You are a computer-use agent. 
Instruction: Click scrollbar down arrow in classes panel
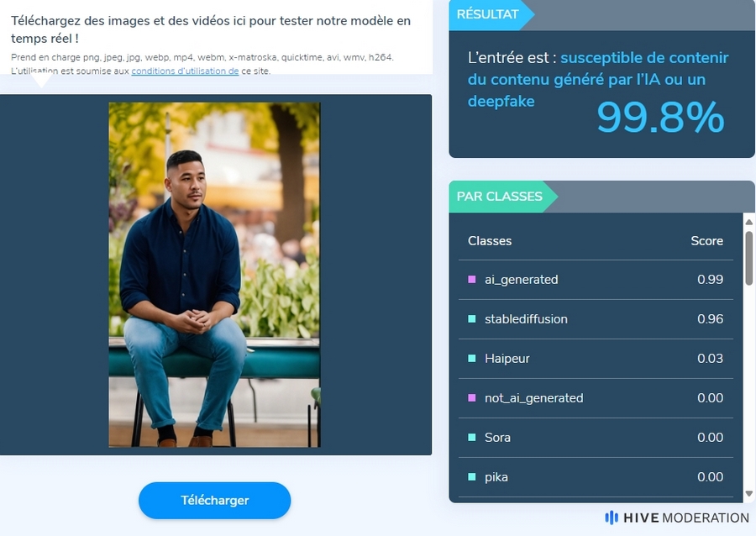click(x=748, y=493)
